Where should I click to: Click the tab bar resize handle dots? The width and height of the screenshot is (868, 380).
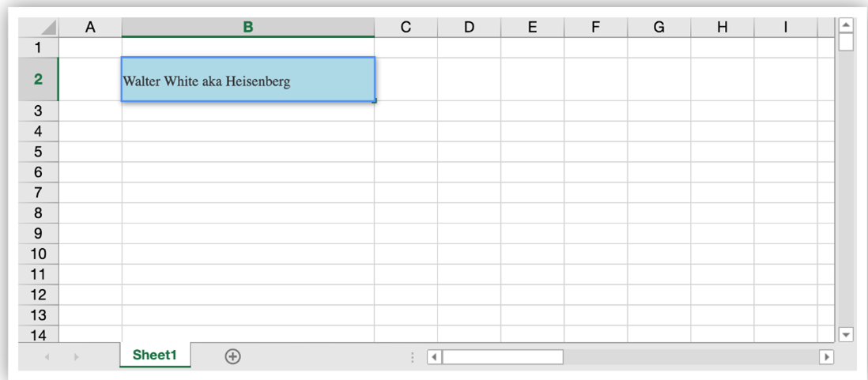pyautogui.click(x=412, y=357)
